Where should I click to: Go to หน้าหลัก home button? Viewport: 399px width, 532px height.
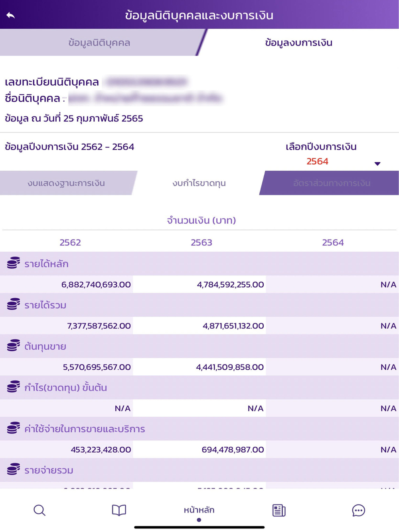coord(199,510)
